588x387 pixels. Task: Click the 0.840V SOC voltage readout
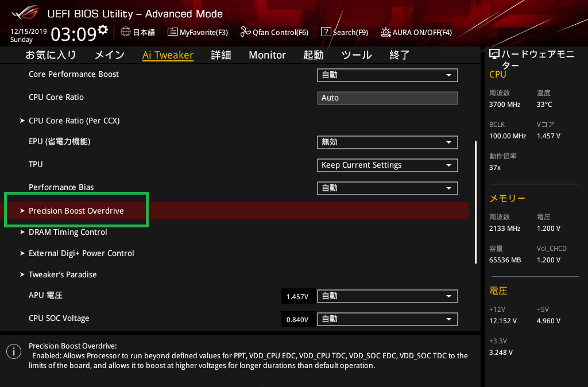tap(297, 319)
